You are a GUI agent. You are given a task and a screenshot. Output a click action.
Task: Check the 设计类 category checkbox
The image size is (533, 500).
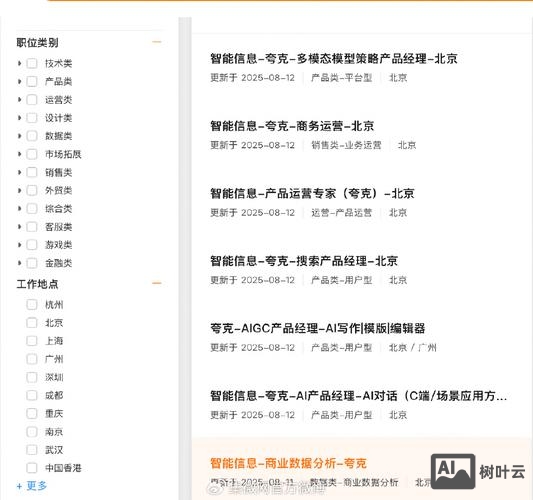(32, 118)
